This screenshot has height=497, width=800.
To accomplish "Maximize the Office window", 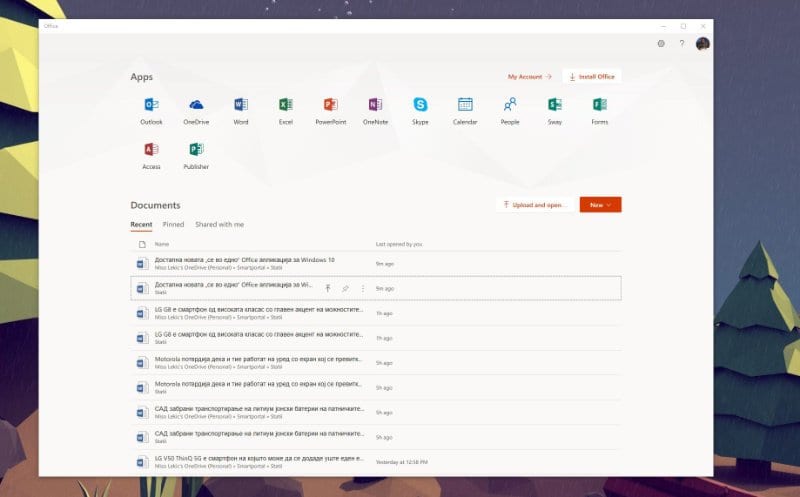I will point(683,26).
